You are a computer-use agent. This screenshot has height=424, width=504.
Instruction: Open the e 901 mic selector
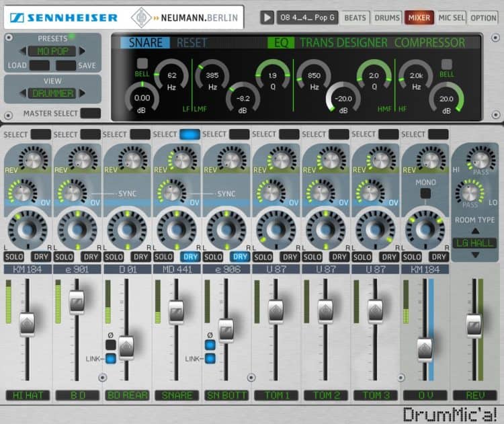[77, 269]
